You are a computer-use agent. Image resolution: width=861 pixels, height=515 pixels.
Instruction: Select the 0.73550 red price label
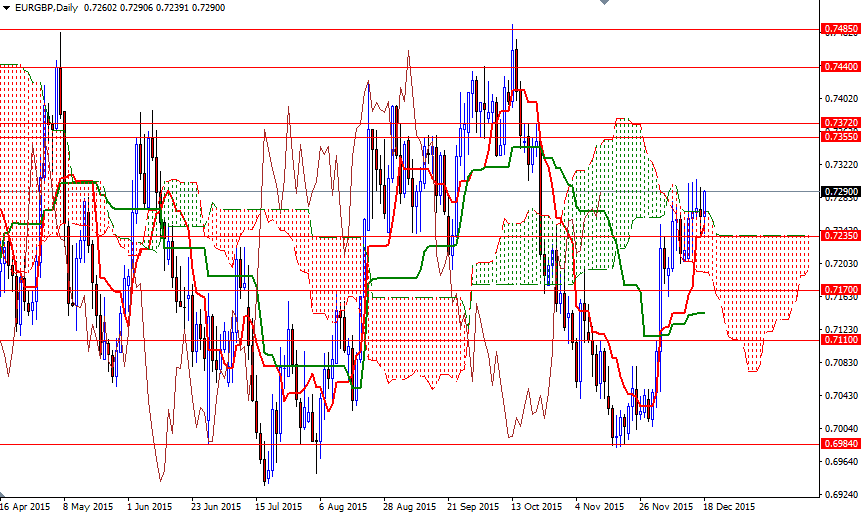(x=840, y=136)
